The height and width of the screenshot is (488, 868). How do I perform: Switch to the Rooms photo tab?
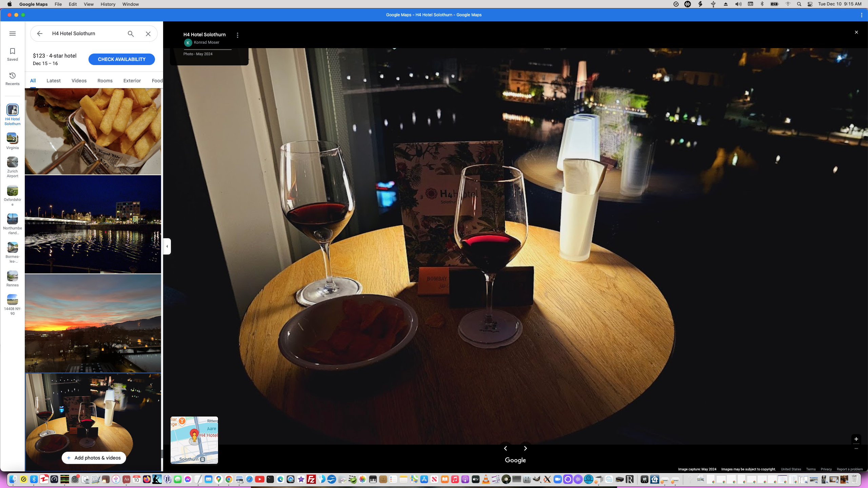[105, 81]
